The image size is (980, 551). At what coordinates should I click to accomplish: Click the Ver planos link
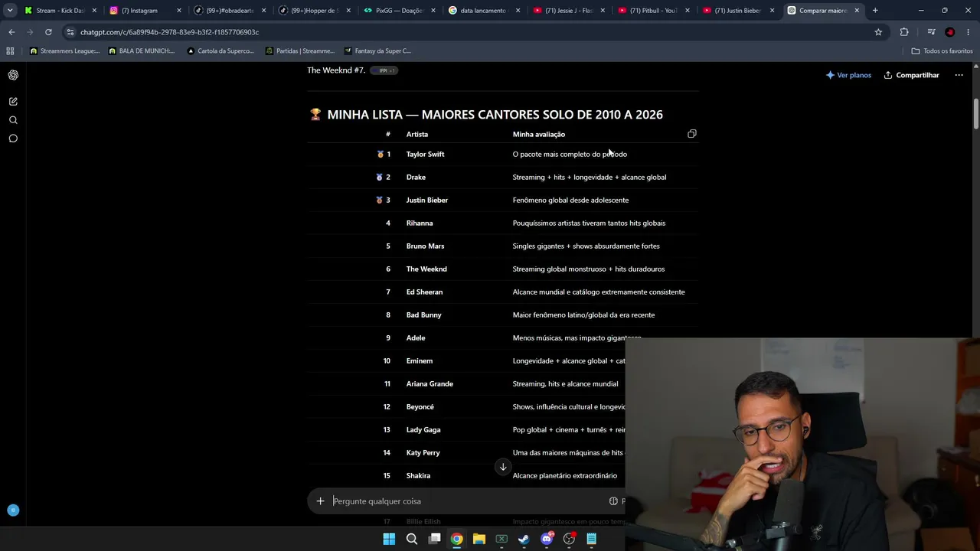point(848,75)
